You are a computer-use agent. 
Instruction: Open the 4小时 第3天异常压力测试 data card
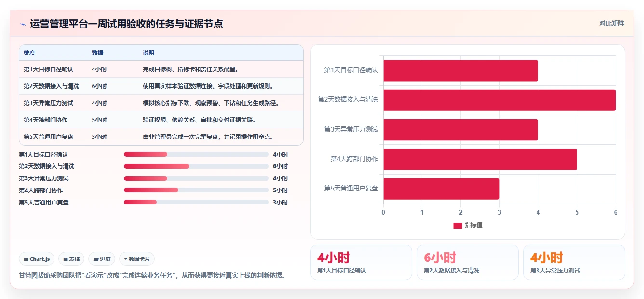pyautogui.click(x=574, y=262)
